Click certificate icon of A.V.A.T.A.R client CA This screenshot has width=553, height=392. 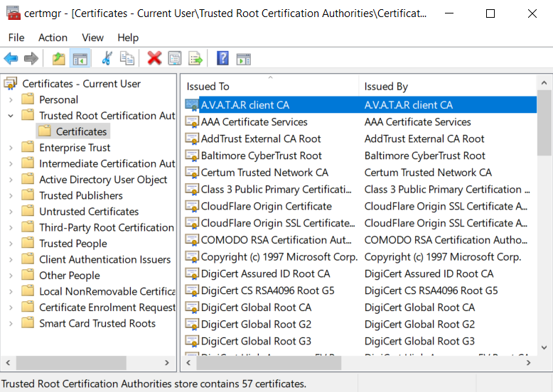click(x=192, y=105)
